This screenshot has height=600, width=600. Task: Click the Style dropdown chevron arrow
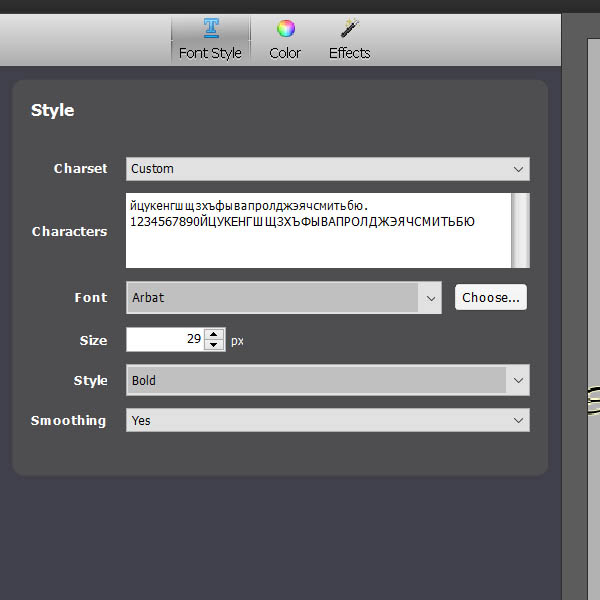coord(517,380)
